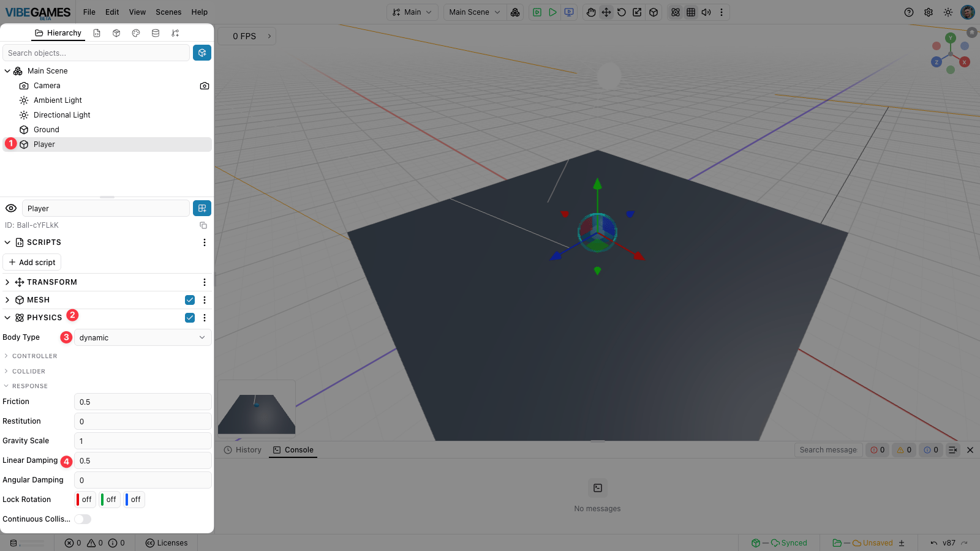980x551 pixels.
Task: Clear console with the list-clear icon
Action: (953, 450)
